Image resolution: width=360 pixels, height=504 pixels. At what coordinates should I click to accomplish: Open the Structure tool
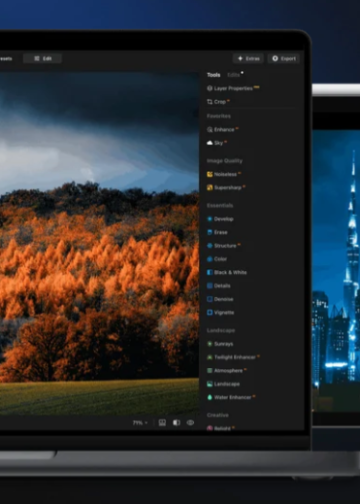(x=224, y=246)
